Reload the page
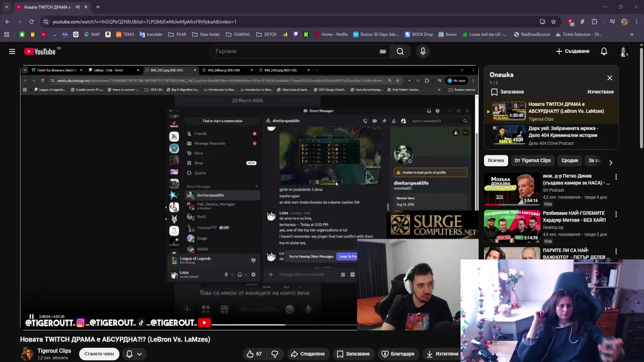Image resolution: width=644 pixels, height=362 pixels. pos(31,22)
